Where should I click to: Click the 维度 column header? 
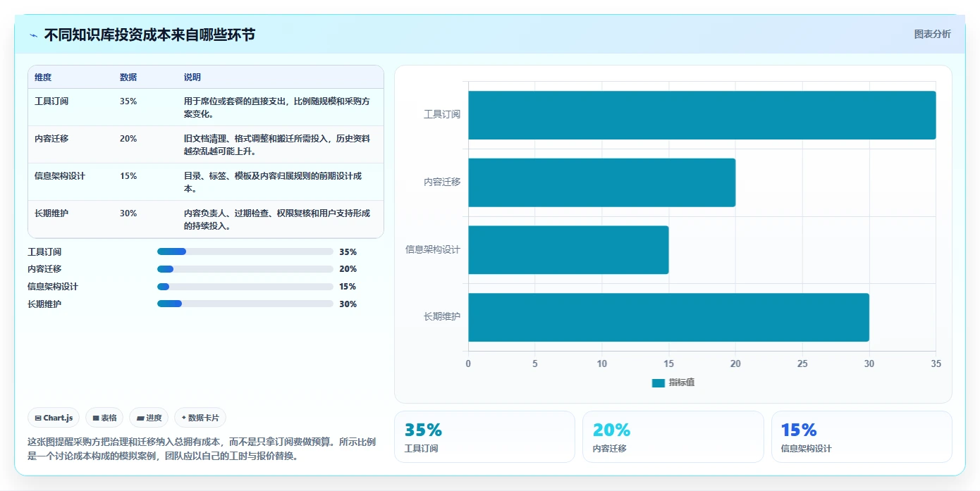click(43, 77)
